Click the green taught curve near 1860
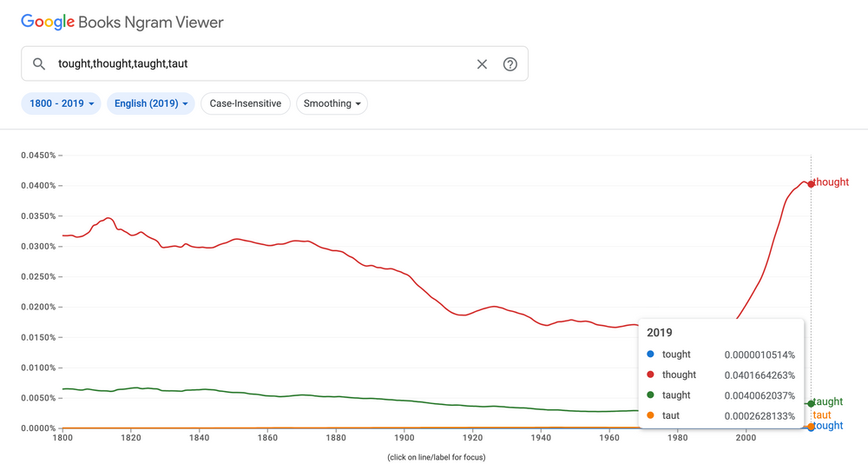This screenshot has height=464, width=868. 267,395
